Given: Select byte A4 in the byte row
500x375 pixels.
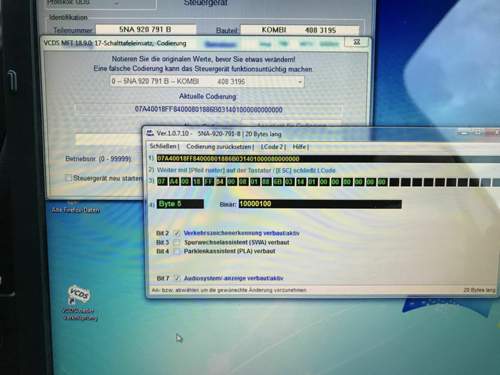Looking at the screenshot, I should click(x=174, y=181).
